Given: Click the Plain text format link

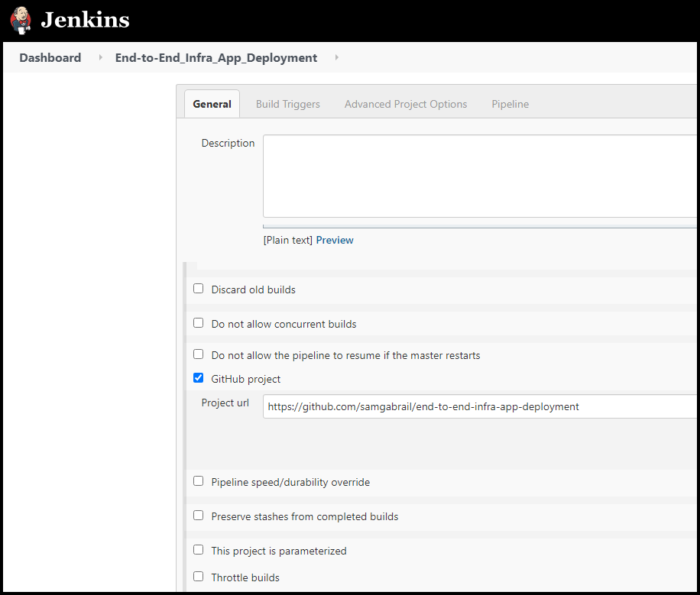Looking at the screenshot, I should (286, 239).
